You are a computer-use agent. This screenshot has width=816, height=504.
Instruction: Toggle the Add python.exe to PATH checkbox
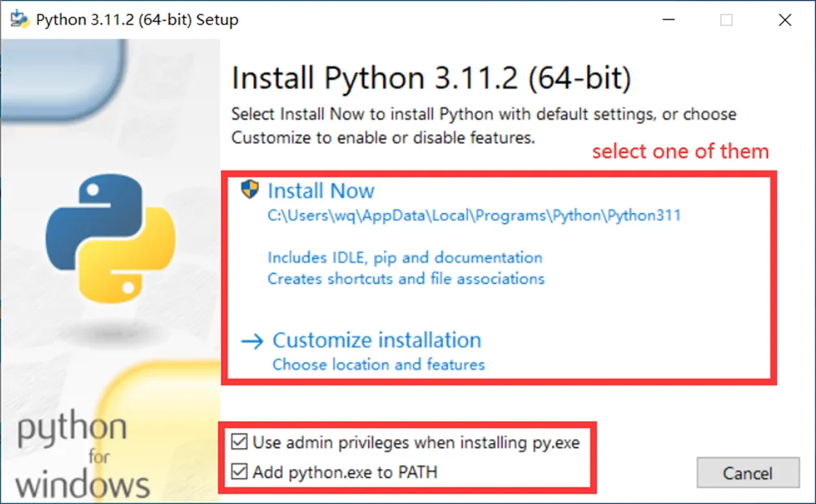click(239, 471)
